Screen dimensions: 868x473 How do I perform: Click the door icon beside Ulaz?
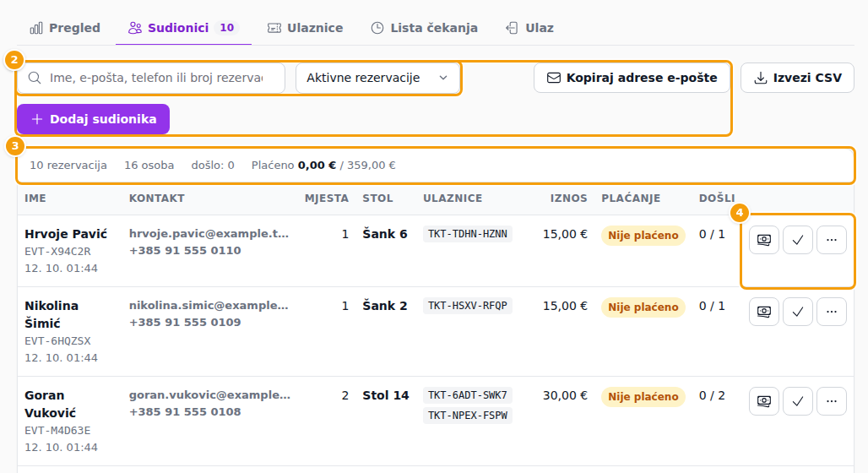coord(512,28)
